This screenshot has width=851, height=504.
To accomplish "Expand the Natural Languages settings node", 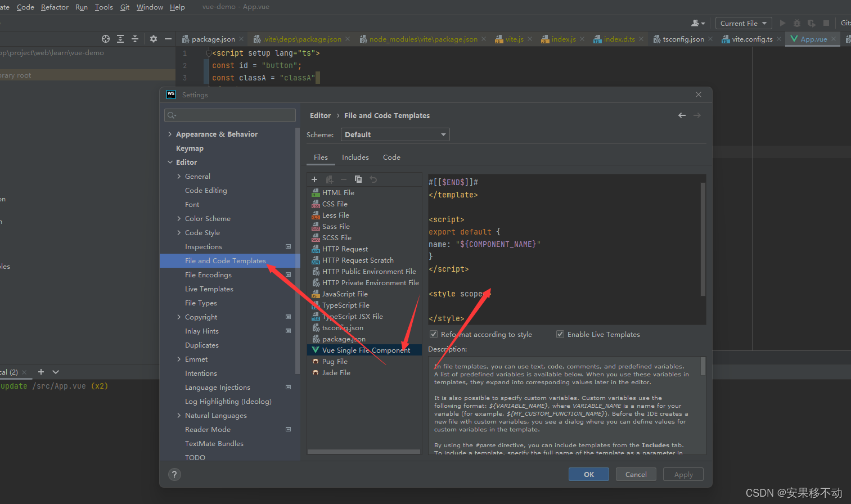I will tap(179, 415).
